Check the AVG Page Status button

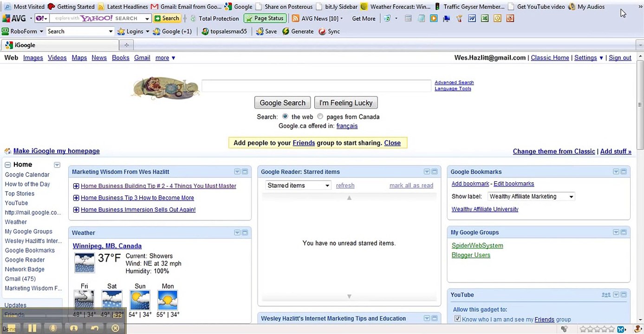coord(265,19)
